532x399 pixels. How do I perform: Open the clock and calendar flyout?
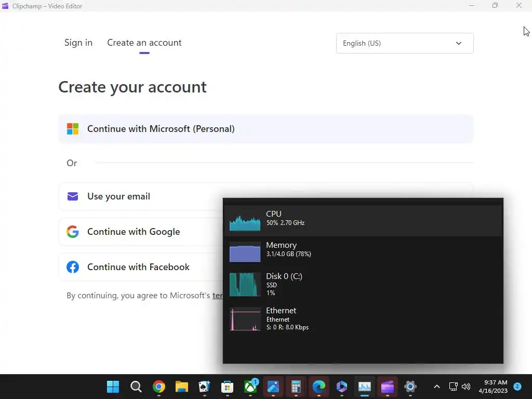point(493,387)
